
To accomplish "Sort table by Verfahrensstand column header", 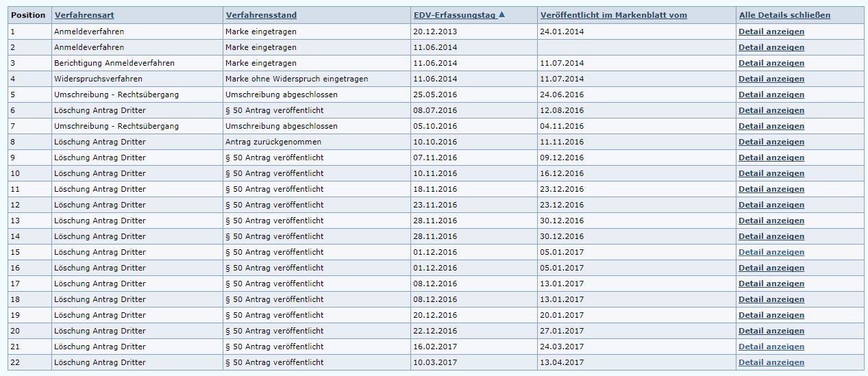I will click(261, 15).
